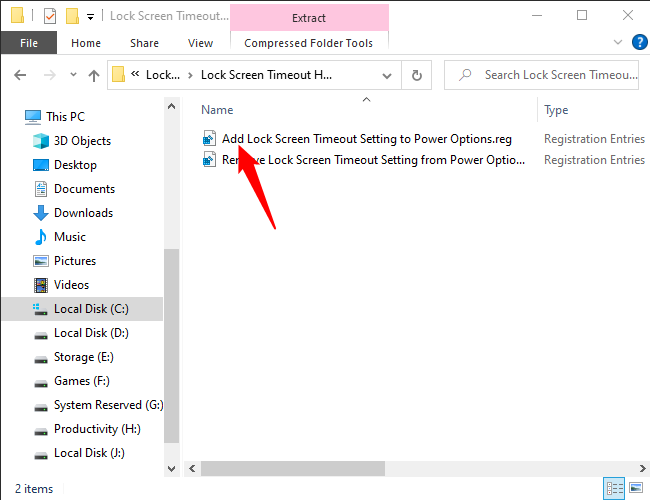The image size is (650, 500).
Task: Select the Remove Lock Screen Timeout .reg file
Action: tap(372, 160)
